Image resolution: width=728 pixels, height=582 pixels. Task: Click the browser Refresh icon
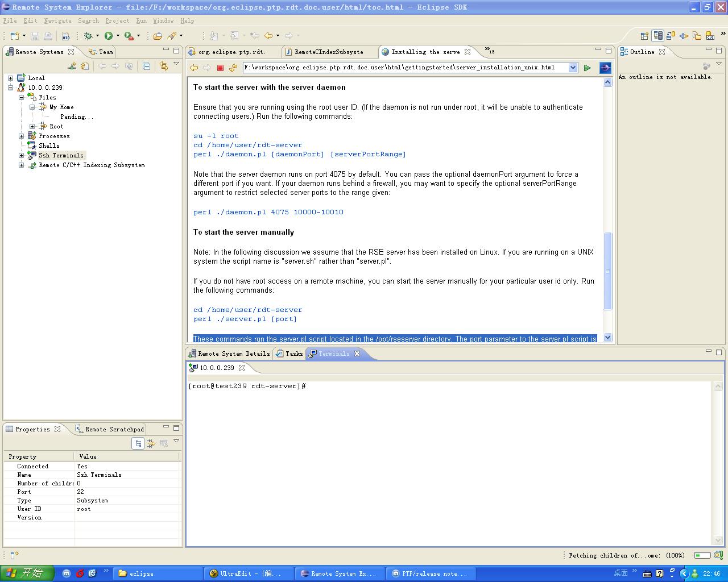tap(233, 68)
